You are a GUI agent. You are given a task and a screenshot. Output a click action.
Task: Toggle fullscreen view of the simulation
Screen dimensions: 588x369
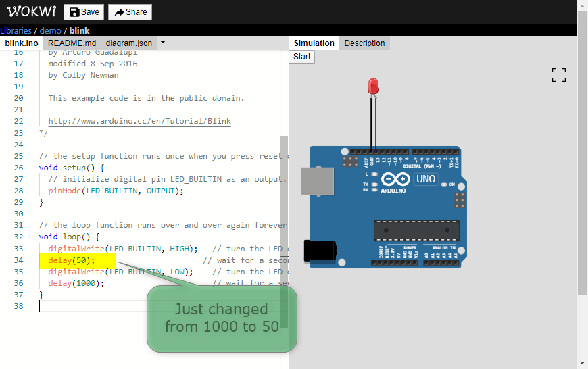click(x=559, y=75)
